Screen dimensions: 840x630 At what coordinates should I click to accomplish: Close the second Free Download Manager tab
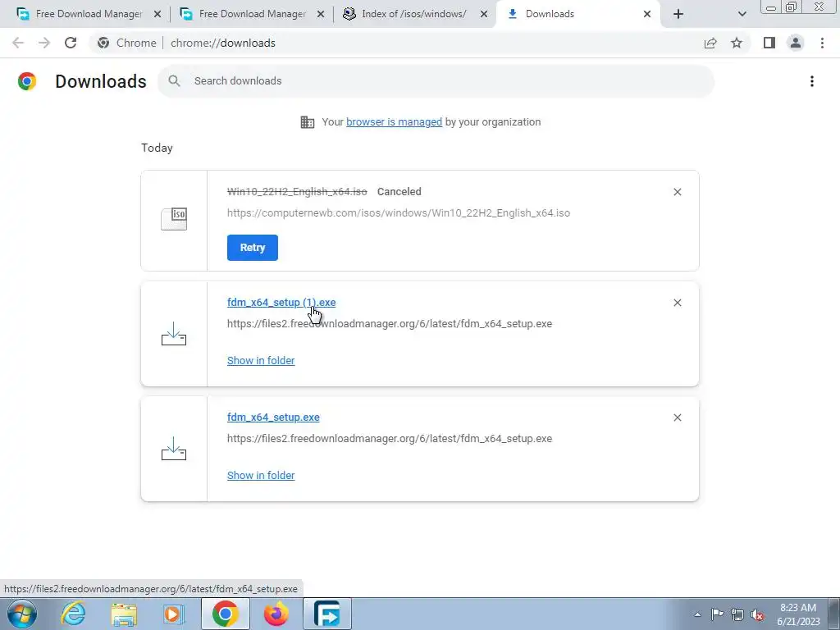(x=321, y=14)
